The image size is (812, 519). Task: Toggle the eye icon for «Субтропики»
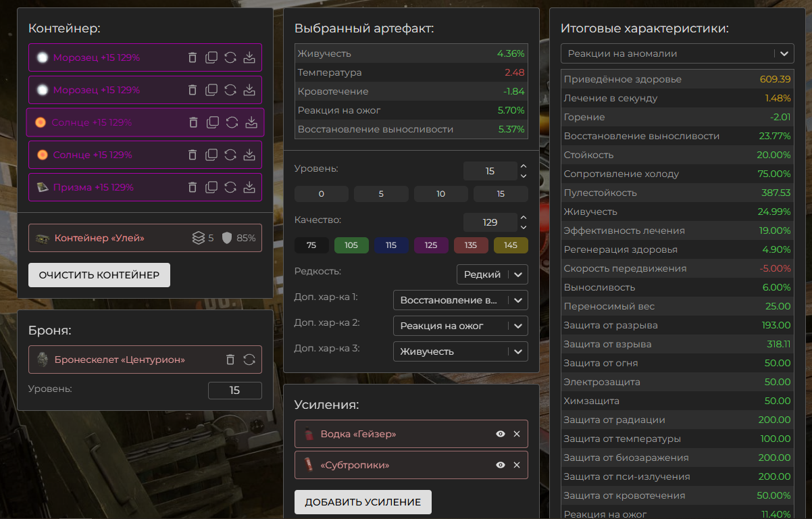coord(501,465)
